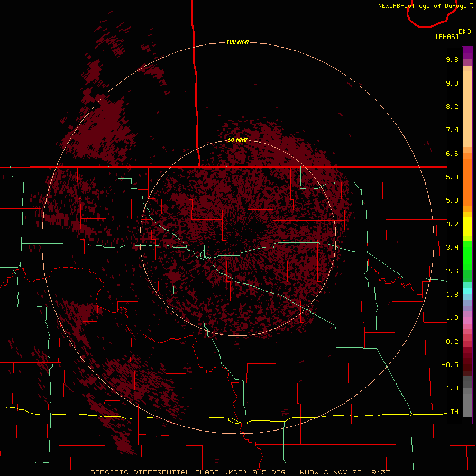The width and height of the screenshot is (476, 476).
Task: Select the 6.6 scale value
Action: [x=452, y=153]
